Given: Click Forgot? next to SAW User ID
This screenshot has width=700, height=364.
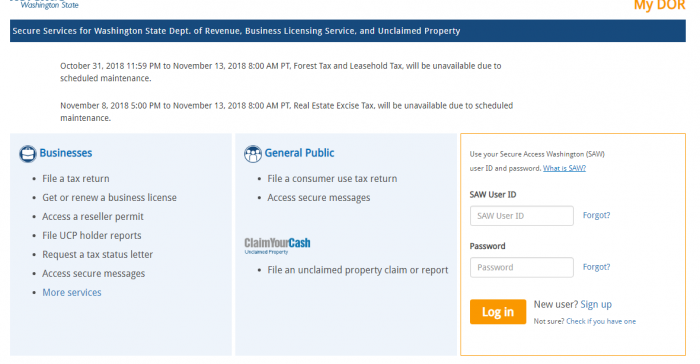Looking at the screenshot, I should pyautogui.click(x=596, y=215).
